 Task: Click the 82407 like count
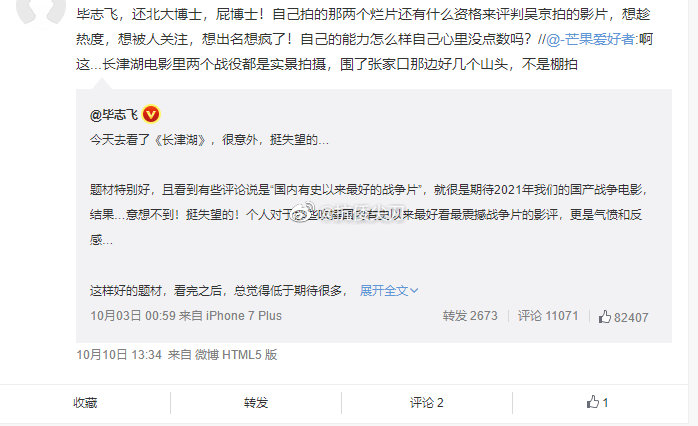point(631,317)
